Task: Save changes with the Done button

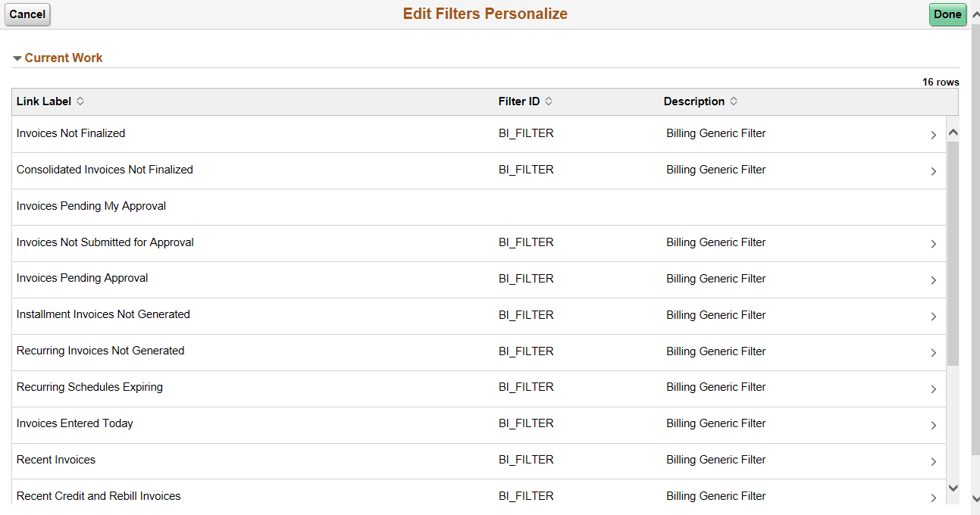Action: pyautogui.click(x=947, y=14)
